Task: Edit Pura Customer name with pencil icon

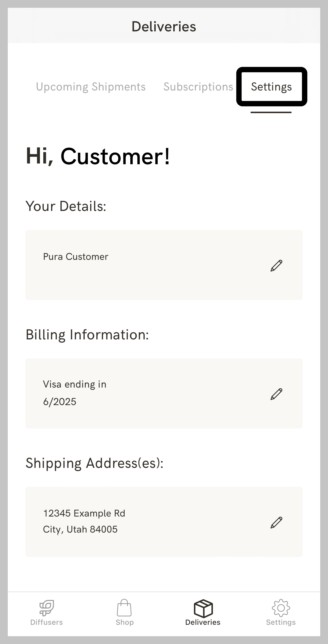Action: coord(276,266)
